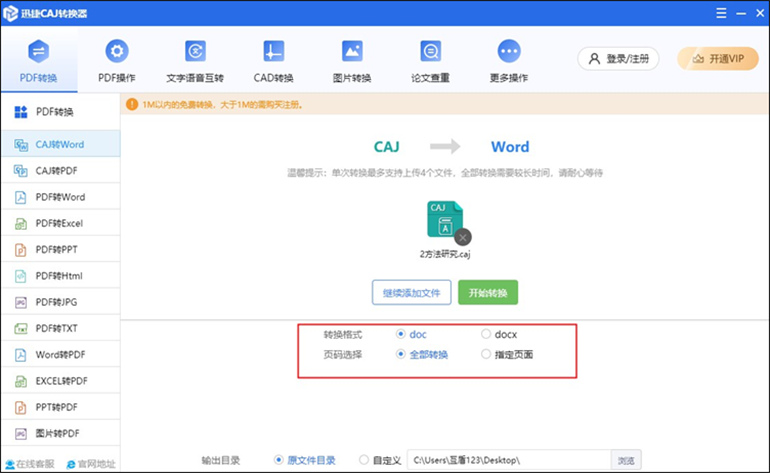Viewport: 770px width, 473px height.
Task: Click the 登录/注册 button
Action: coord(618,59)
